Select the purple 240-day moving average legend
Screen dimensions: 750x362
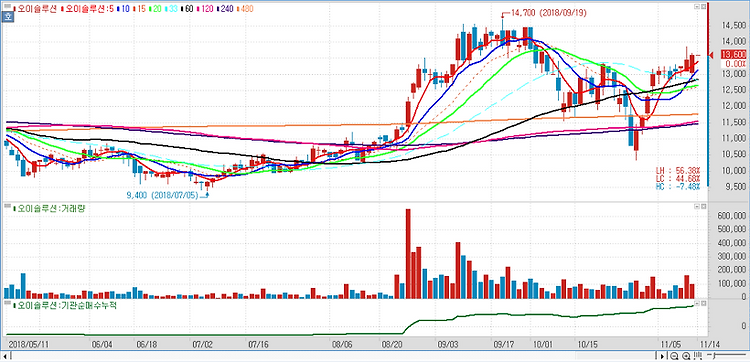225,9
